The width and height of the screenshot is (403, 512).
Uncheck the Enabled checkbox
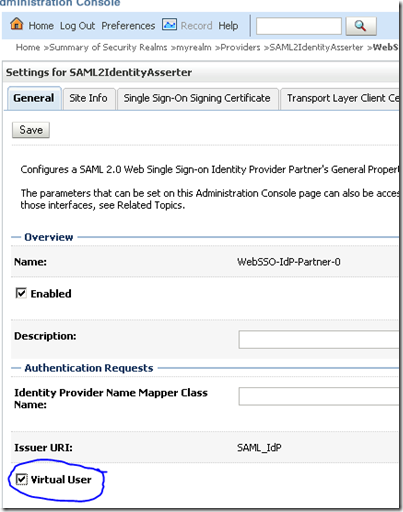pyautogui.click(x=21, y=293)
